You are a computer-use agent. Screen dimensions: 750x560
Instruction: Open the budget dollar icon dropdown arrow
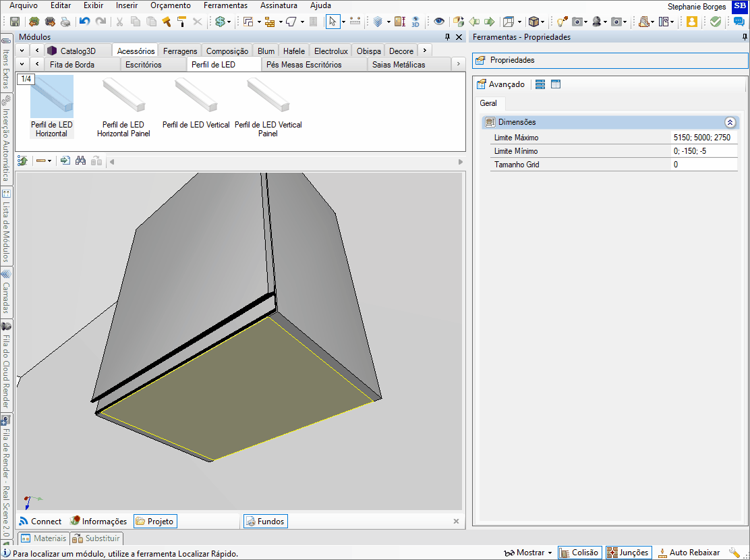(229, 22)
